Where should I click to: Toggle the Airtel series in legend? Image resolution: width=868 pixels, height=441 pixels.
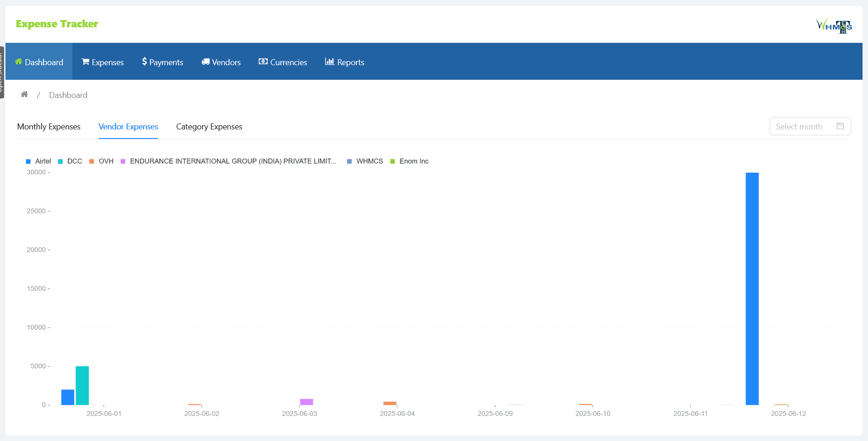39,161
